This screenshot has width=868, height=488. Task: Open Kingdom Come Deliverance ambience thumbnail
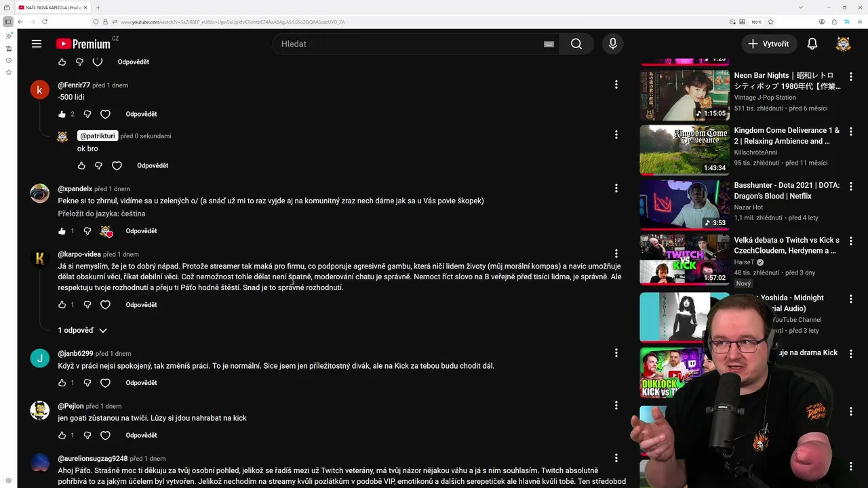coord(684,150)
